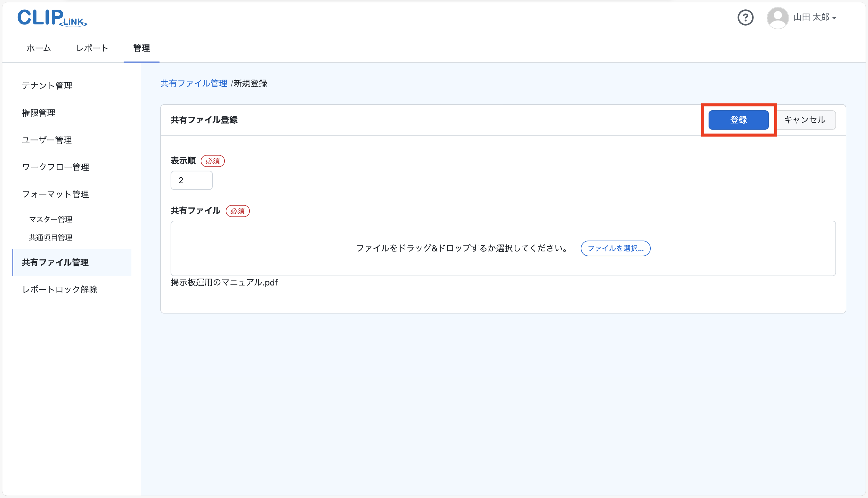The width and height of the screenshot is (868, 498).
Task: Open 共通項目管理 in the sidebar
Action: pyautogui.click(x=51, y=237)
